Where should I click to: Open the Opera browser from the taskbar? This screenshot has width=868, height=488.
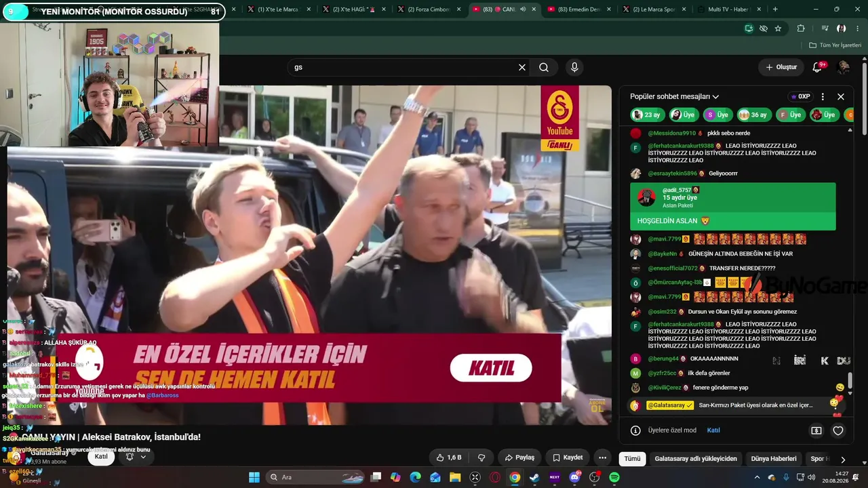(x=495, y=477)
